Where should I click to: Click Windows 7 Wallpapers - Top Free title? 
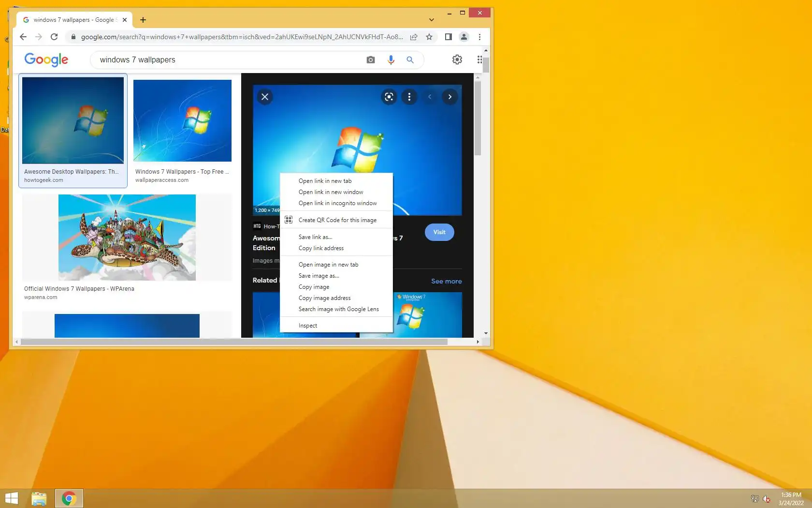(x=182, y=172)
